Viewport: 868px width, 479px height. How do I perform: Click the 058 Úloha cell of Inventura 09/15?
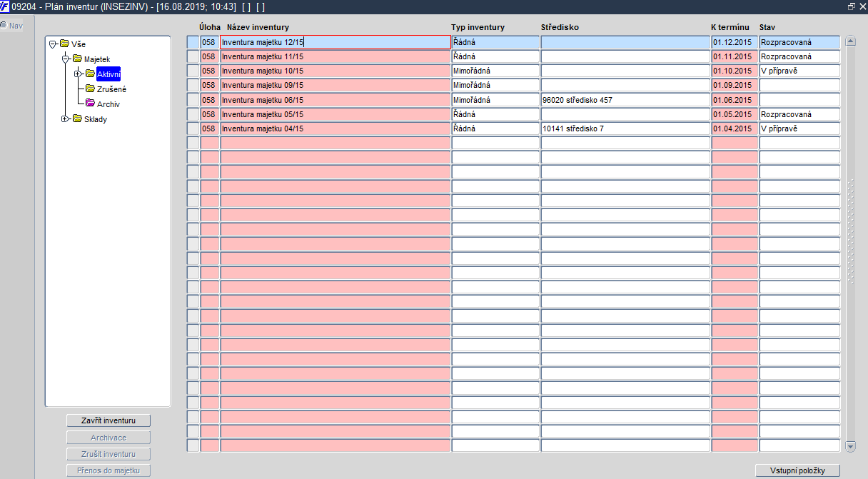tap(209, 85)
